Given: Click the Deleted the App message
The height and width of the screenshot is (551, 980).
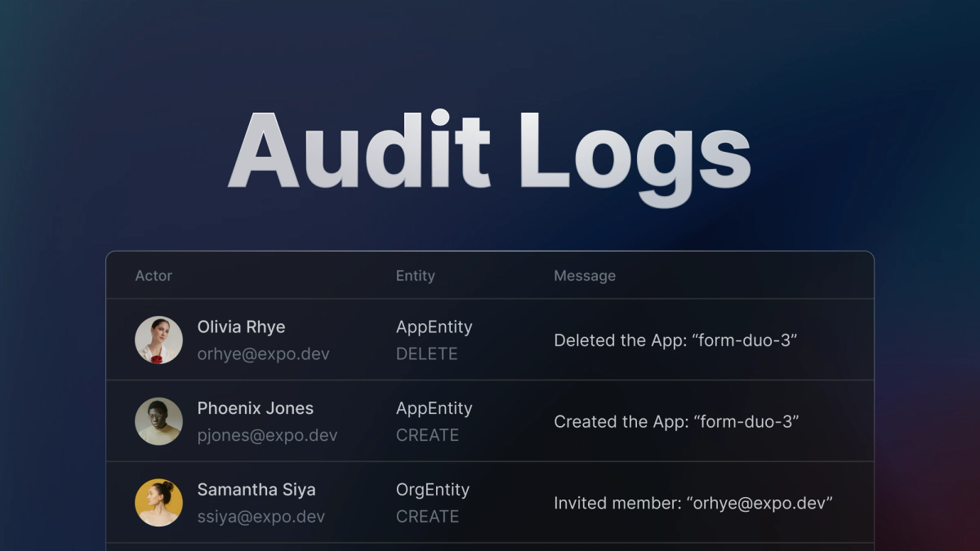Looking at the screenshot, I should click(x=675, y=340).
